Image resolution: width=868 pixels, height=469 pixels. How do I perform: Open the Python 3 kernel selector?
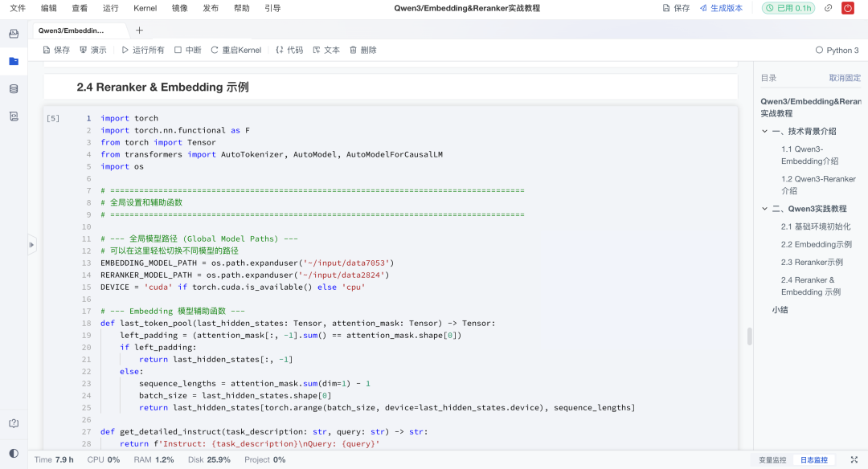tap(837, 49)
